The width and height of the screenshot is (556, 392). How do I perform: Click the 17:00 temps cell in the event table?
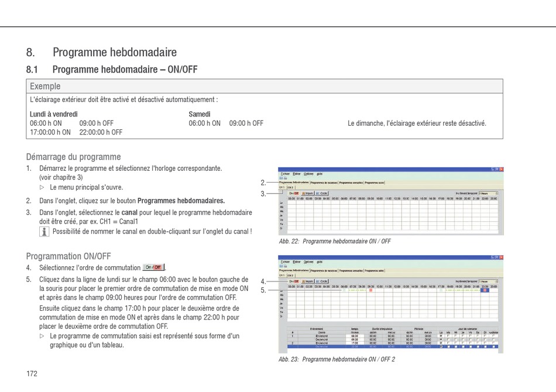pos(355,343)
